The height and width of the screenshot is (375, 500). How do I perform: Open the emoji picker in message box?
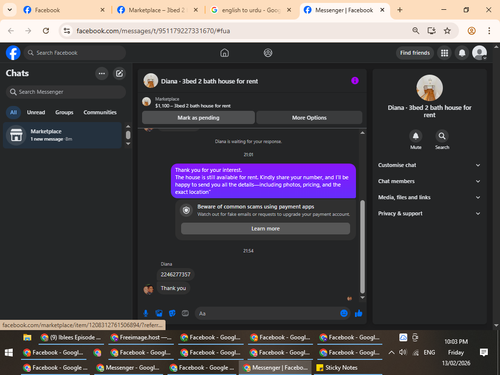coord(344,313)
